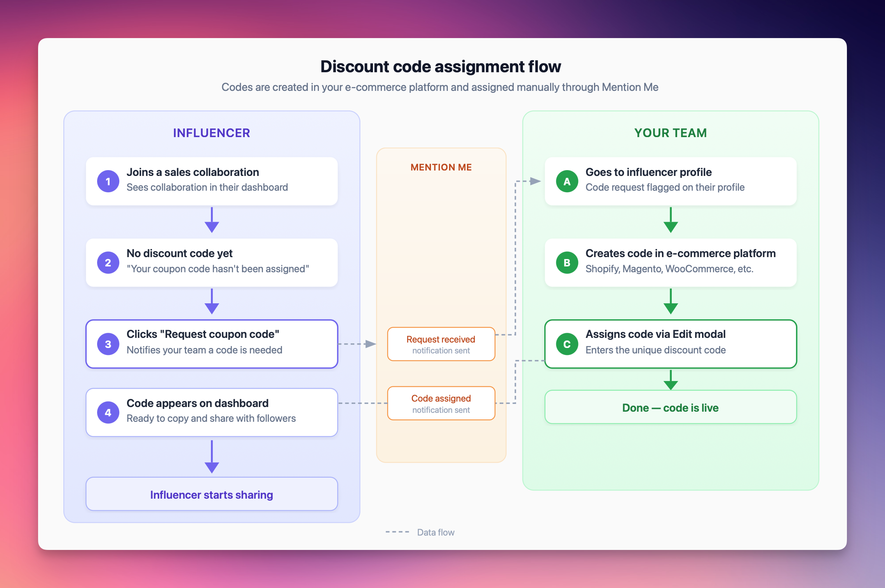Click the step 3 numbered circle
885x588 pixels.
point(108,344)
